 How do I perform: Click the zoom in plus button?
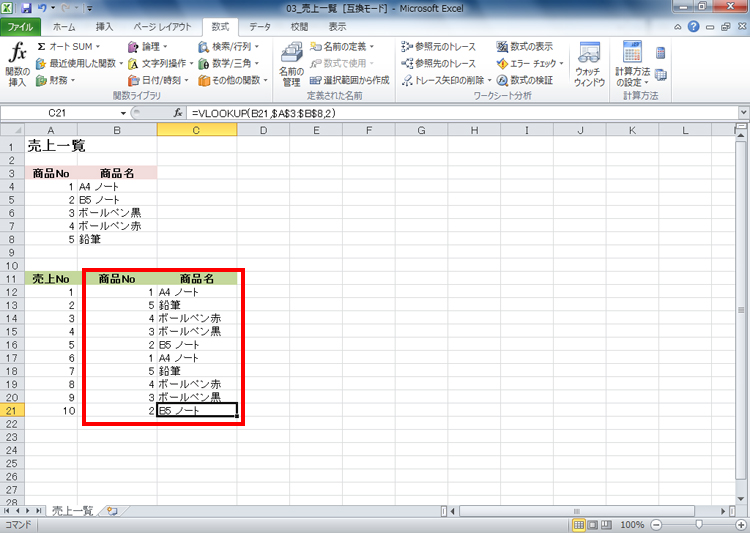(740, 525)
